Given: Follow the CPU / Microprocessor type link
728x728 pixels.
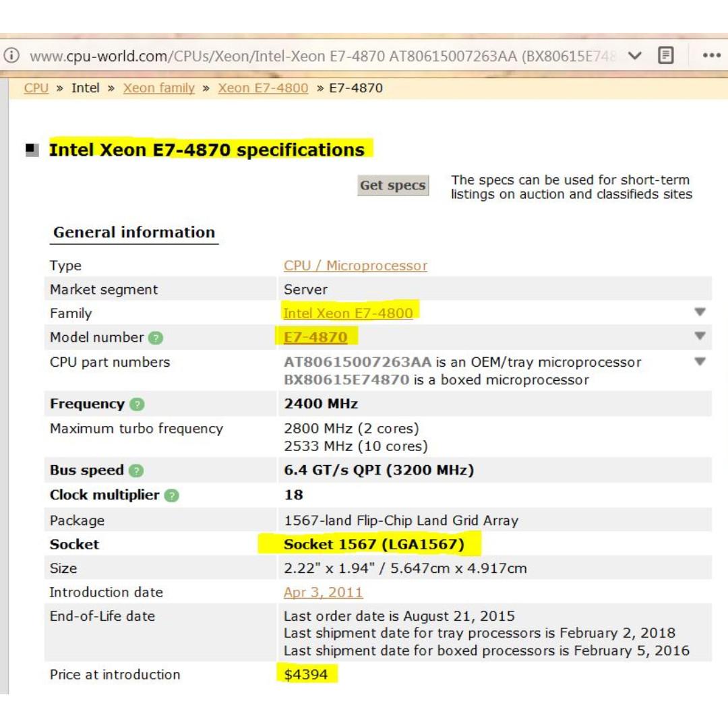Looking at the screenshot, I should click(355, 266).
